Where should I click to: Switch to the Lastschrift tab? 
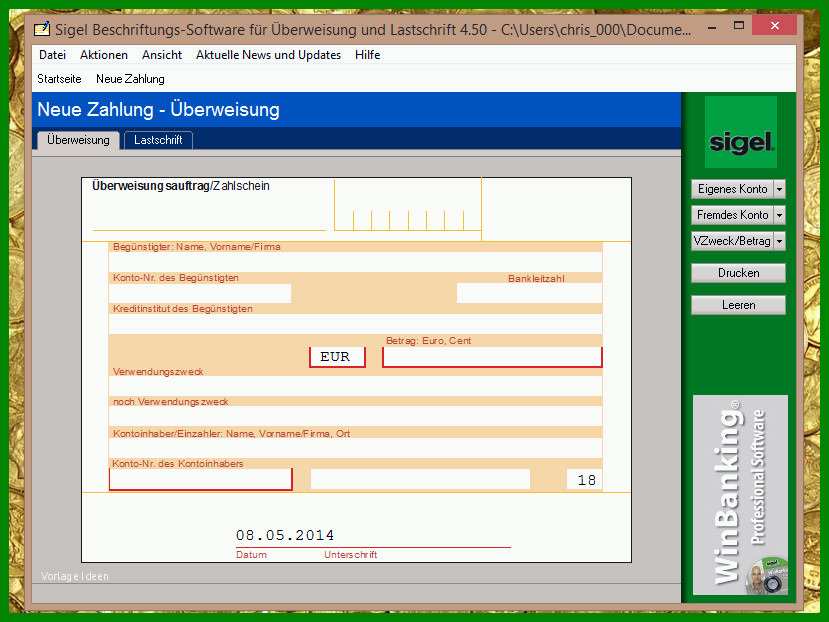[158, 140]
